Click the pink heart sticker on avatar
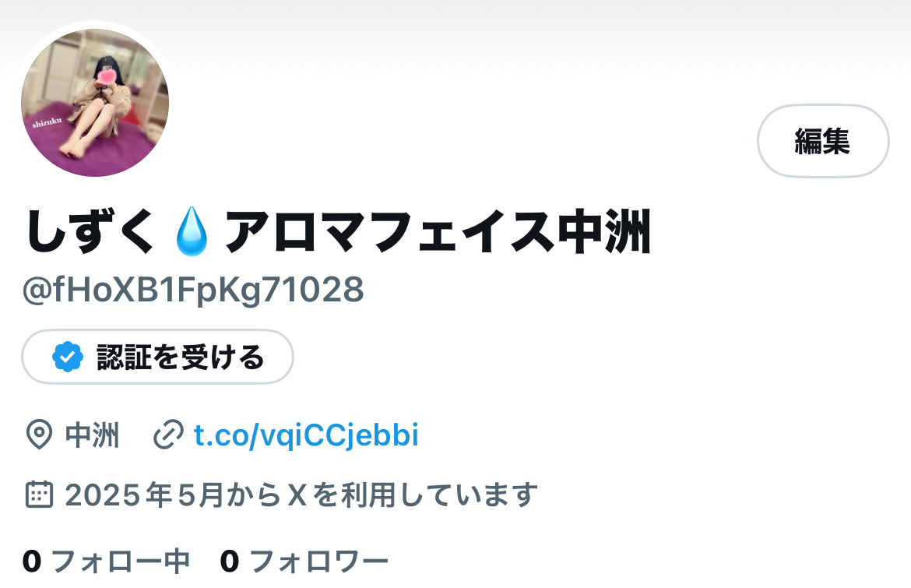 click(x=107, y=76)
